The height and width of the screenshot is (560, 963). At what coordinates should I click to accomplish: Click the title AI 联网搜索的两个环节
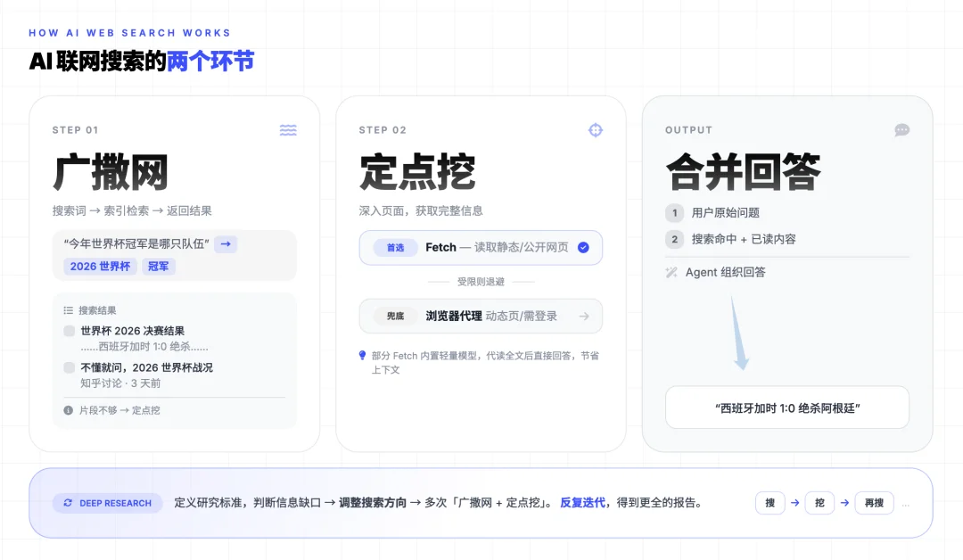pyautogui.click(x=141, y=61)
